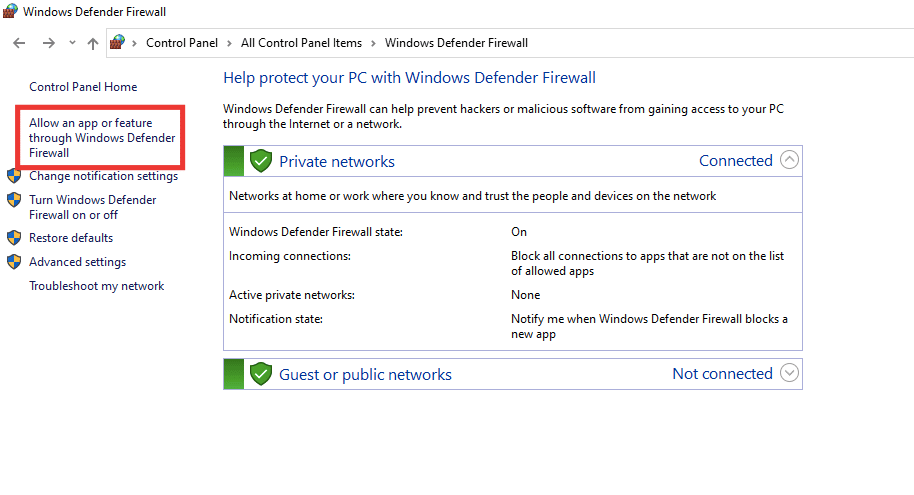Click the Not connected status text
914x495 pixels.
click(x=722, y=374)
